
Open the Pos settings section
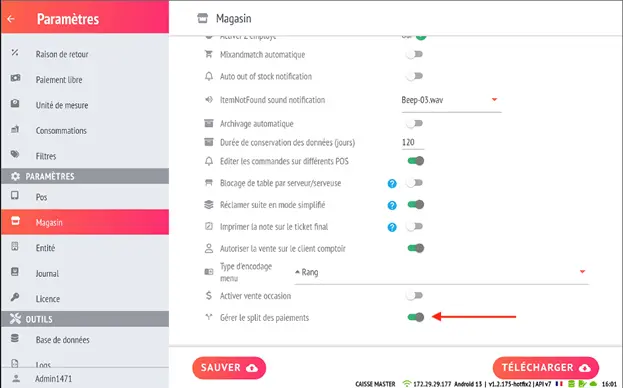[85, 197]
